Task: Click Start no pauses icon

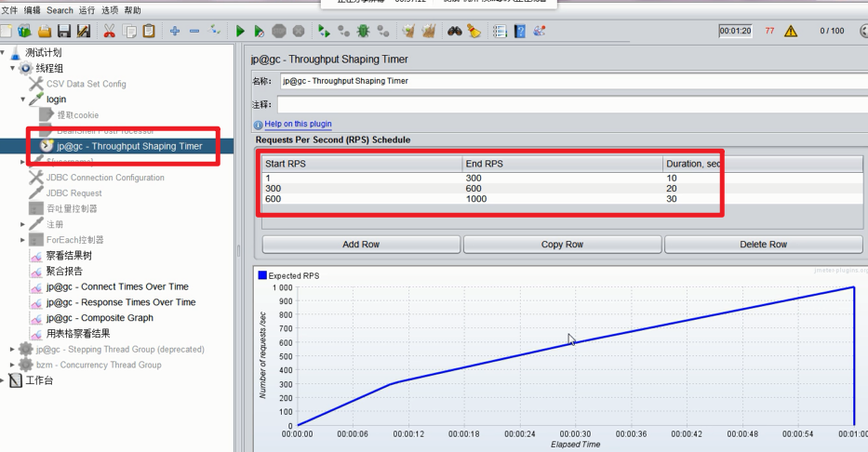Action: tap(259, 31)
